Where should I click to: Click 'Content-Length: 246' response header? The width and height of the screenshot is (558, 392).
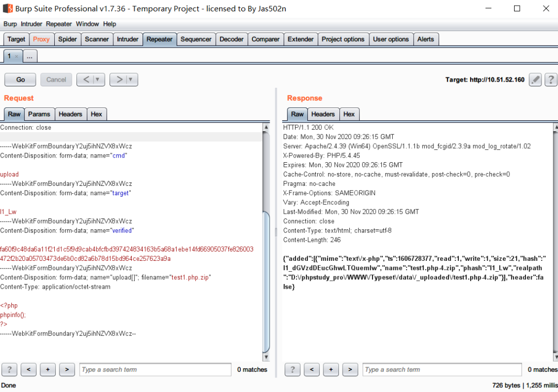click(x=312, y=240)
